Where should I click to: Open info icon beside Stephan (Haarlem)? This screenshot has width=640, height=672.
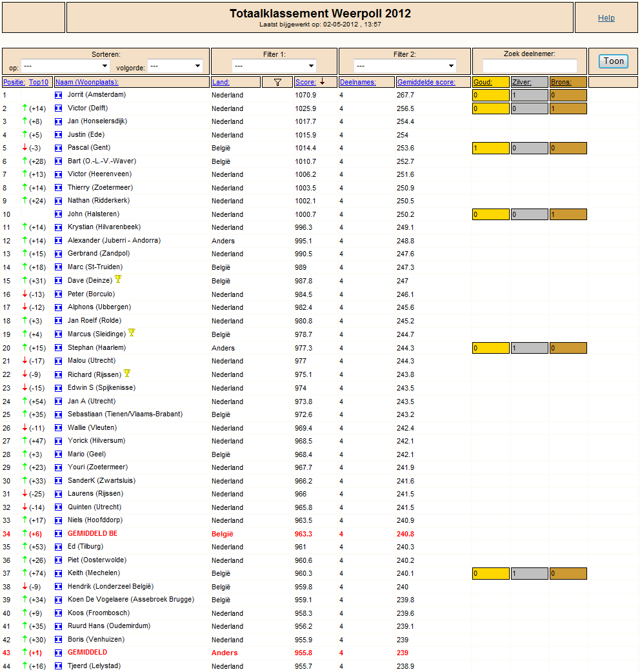(58, 348)
